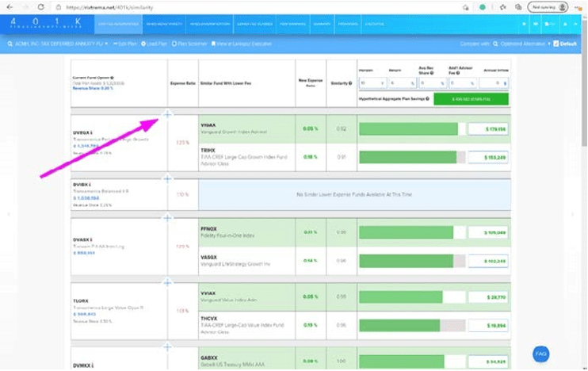Click the browser back arrow
The height and width of the screenshot is (371, 588).
[x=10, y=7]
